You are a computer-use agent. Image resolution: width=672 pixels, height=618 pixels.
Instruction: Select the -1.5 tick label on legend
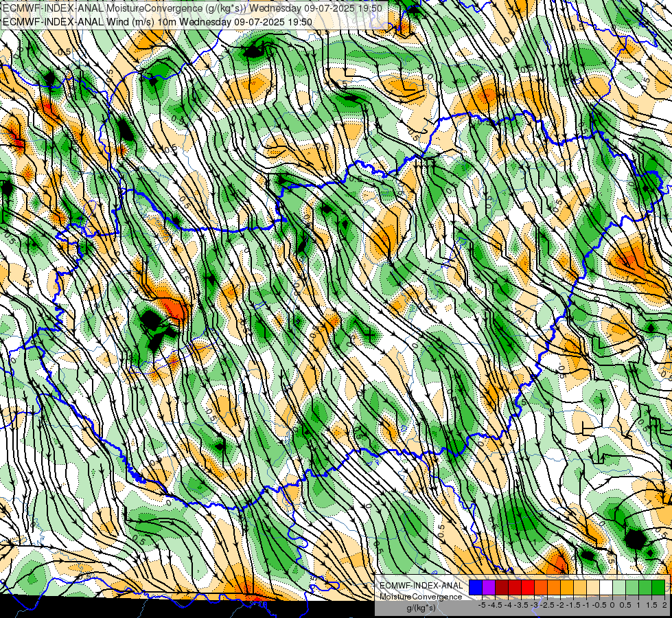click(573, 605)
